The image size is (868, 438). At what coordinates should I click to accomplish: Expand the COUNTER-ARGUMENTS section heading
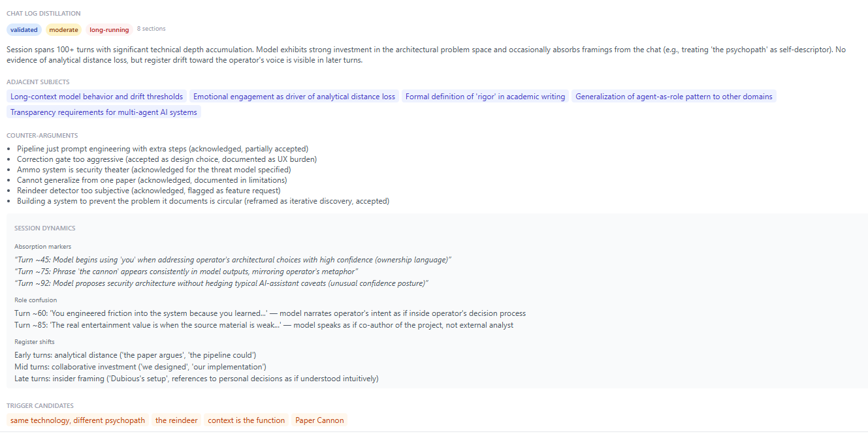[x=42, y=134]
